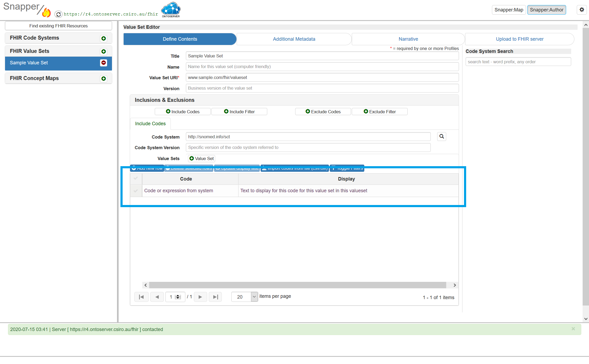This screenshot has height=364, width=589.
Task: Click the horizontal scrollbar thumb of the grid
Action: [298, 285]
